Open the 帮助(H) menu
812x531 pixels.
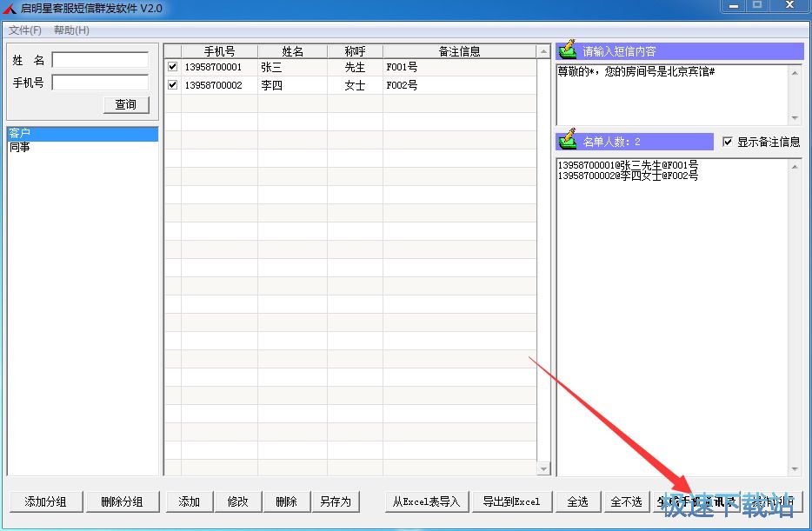(71, 30)
